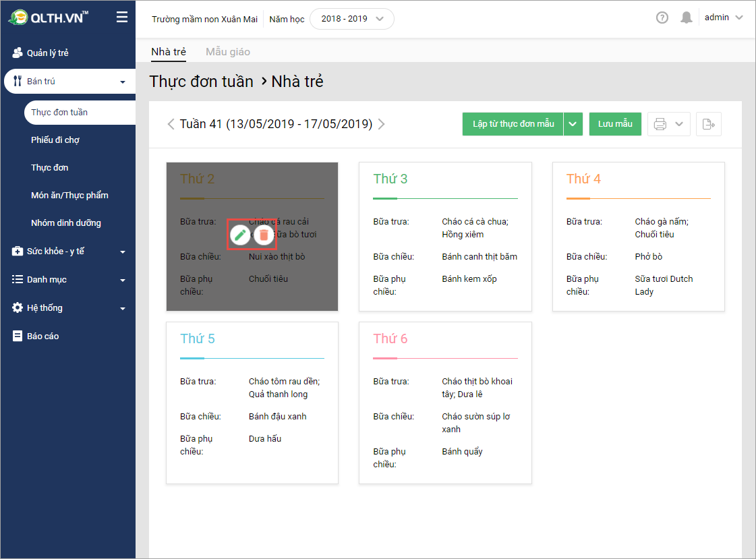The width and height of the screenshot is (756, 559).
Task: Expand Hệ thống submenu arrow
Action: click(123, 308)
